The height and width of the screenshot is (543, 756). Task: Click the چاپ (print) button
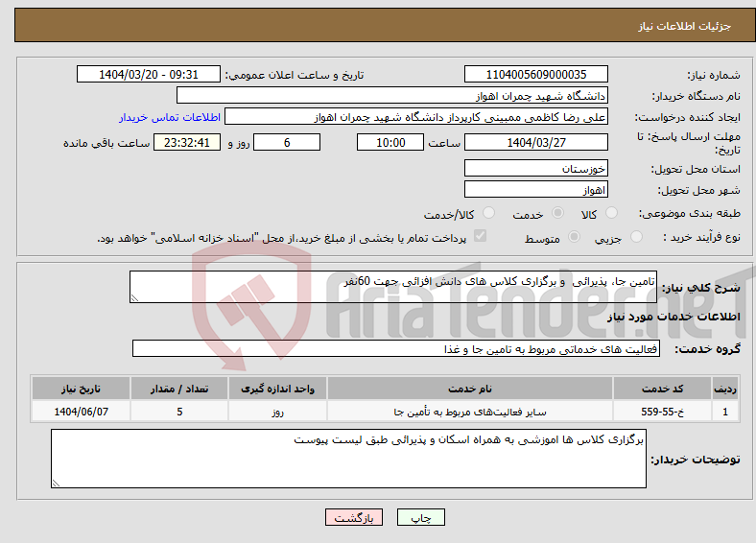[420, 517]
